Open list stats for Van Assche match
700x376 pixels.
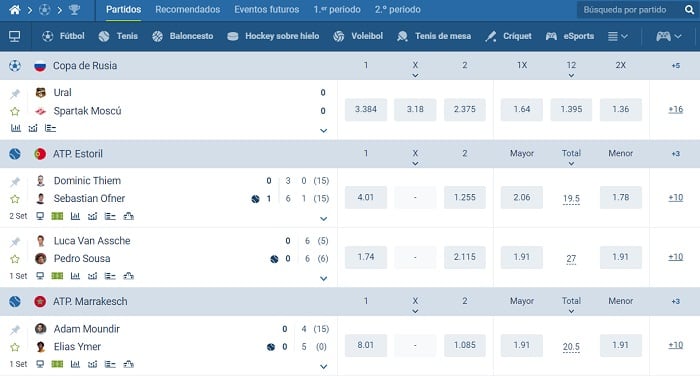110,276
